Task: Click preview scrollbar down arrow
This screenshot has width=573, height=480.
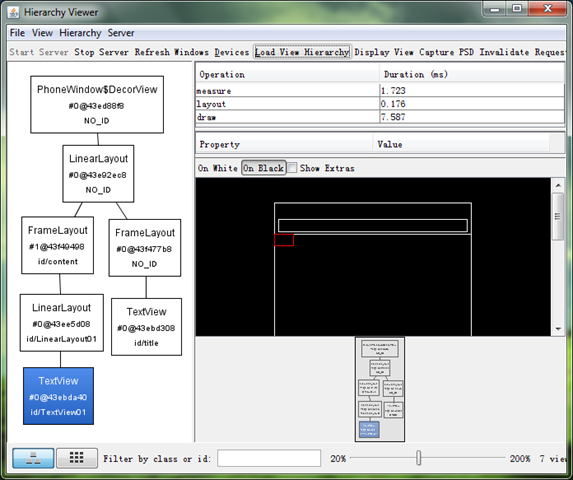Action: pyautogui.click(x=558, y=329)
